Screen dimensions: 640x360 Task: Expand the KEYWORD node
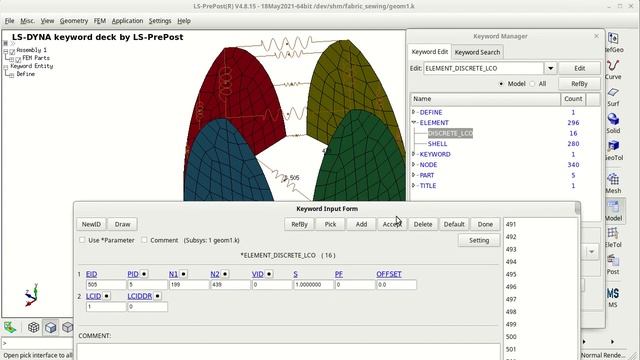tap(413, 154)
